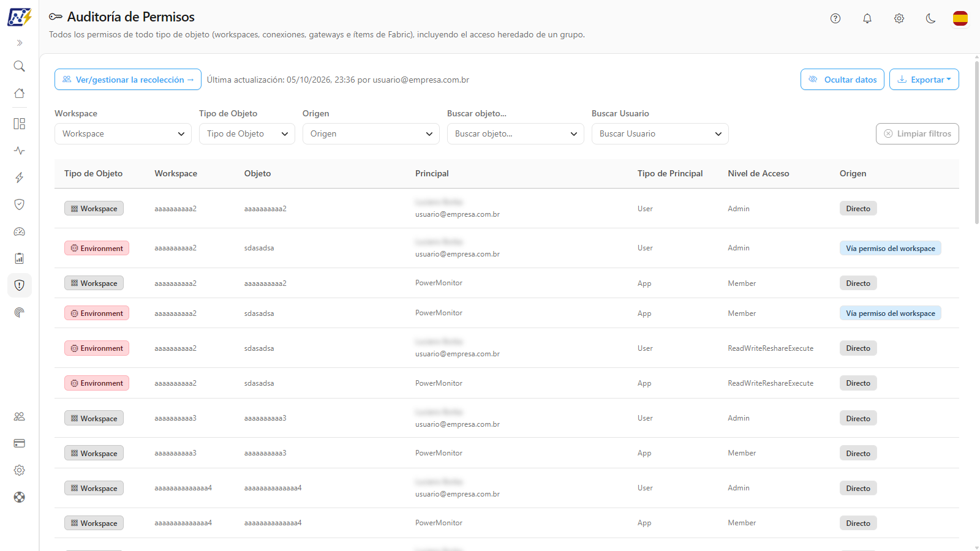Open the lifebuoy support icon in the sidebar
The image size is (980, 551).
coord(20,497)
